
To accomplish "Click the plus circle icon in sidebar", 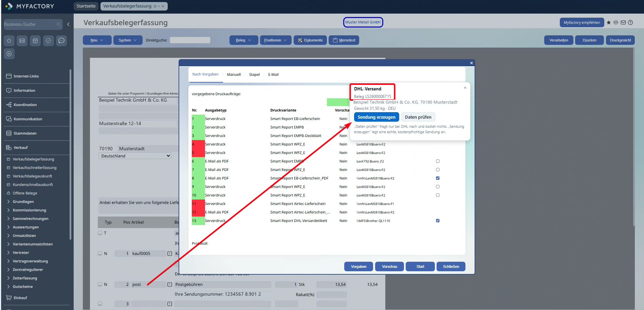I will [9, 54].
